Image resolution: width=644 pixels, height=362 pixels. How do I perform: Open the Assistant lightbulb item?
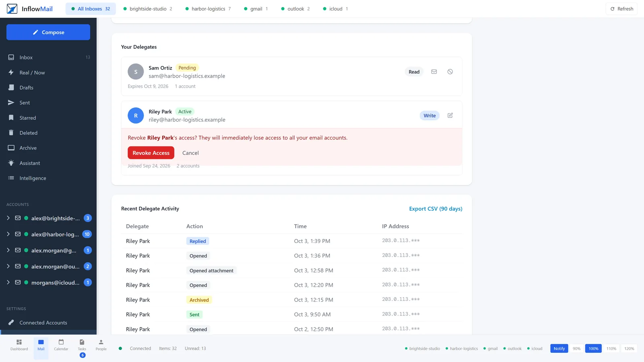point(48,163)
